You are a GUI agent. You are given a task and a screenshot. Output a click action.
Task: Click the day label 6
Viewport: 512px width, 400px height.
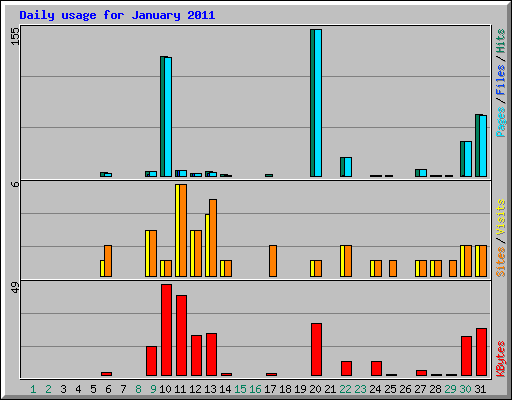point(108,389)
